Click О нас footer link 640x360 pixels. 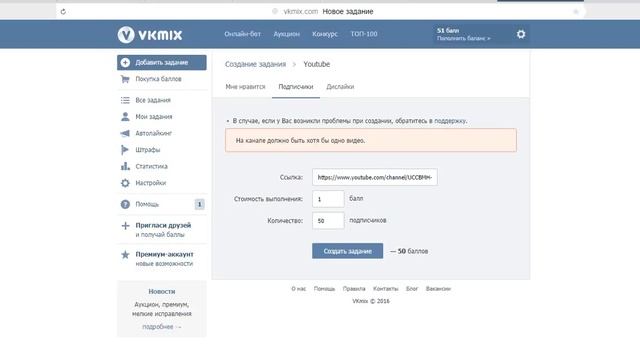click(x=298, y=289)
